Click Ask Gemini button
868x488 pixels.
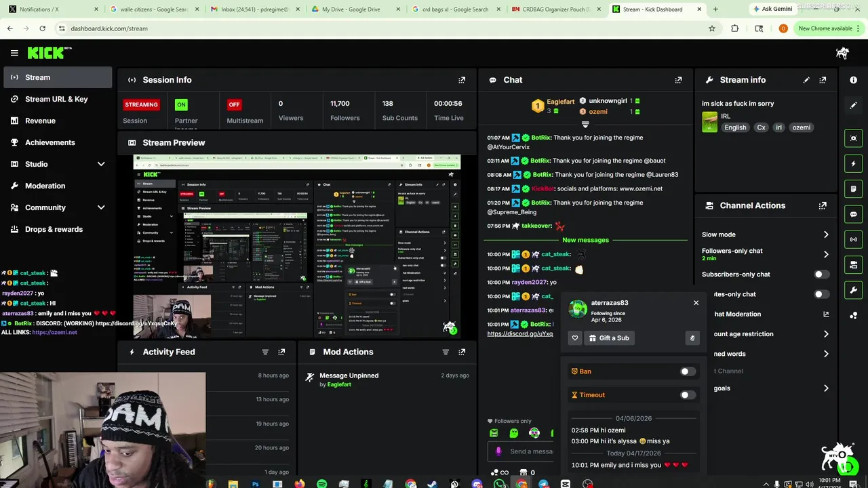click(x=772, y=9)
